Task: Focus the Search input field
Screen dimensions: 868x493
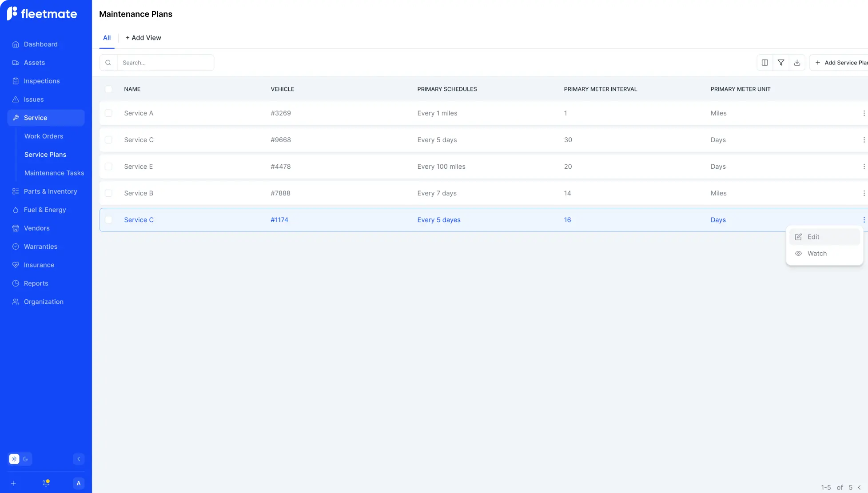Action: 165,63
